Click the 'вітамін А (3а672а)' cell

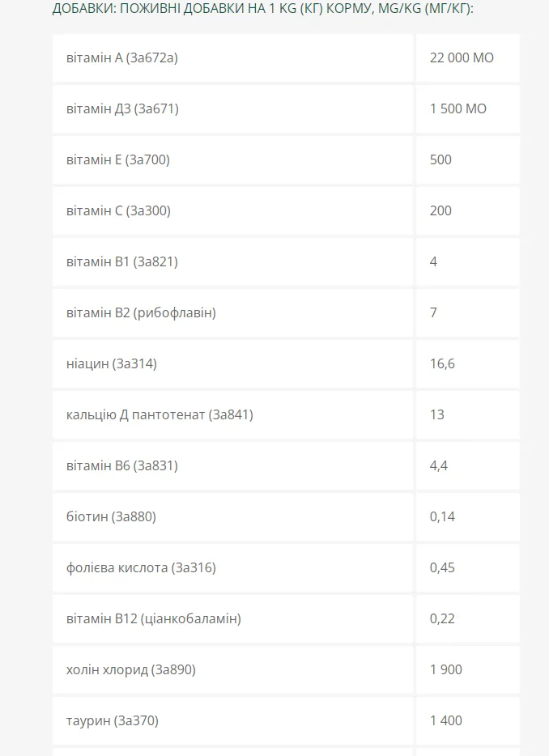tap(233, 57)
